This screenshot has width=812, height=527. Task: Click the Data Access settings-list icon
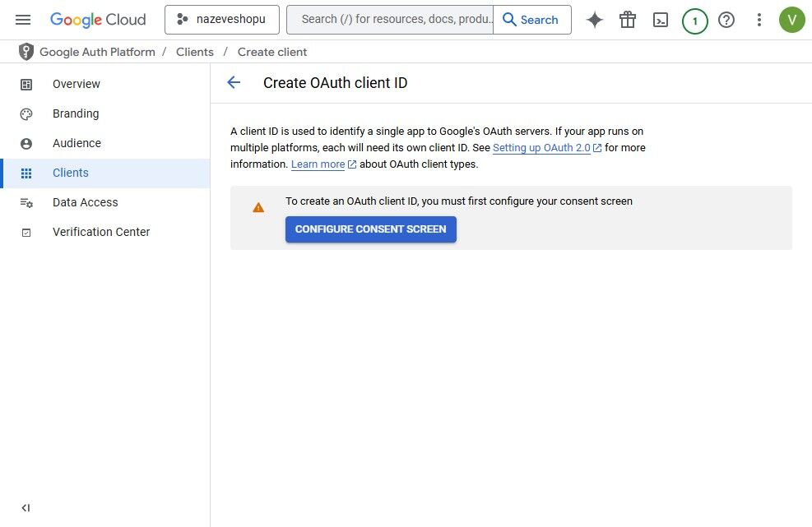(26, 203)
